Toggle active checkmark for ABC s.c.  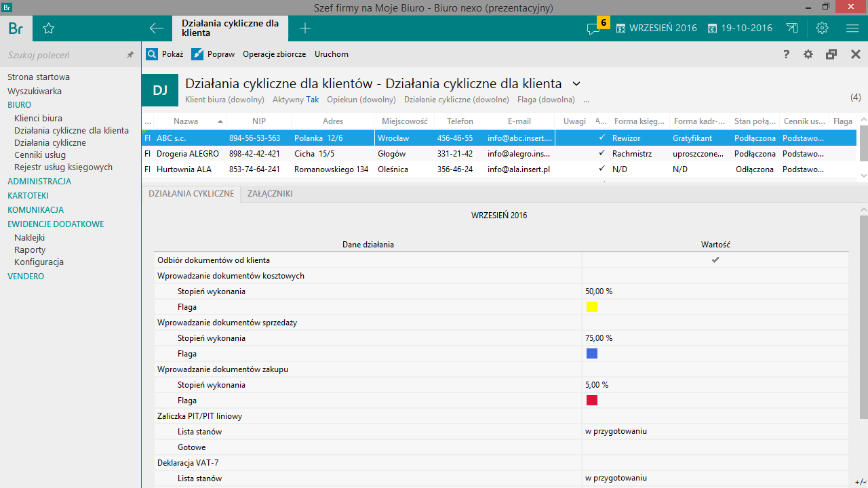[x=601, y=138]
